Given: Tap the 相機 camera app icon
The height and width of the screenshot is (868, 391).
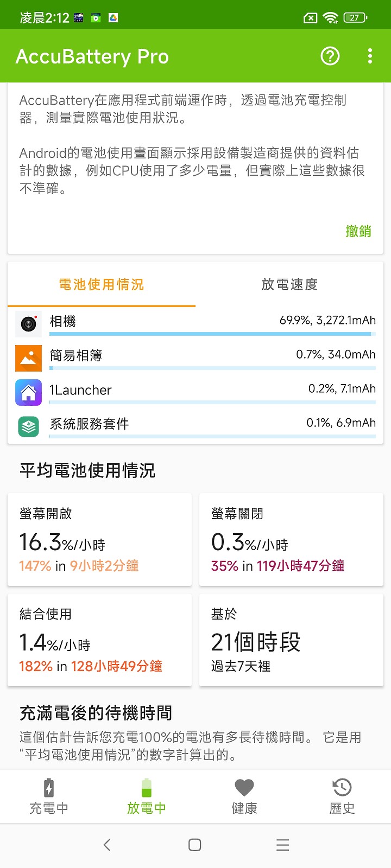Looking at the screenshot, I should click(x=28, y=324).
